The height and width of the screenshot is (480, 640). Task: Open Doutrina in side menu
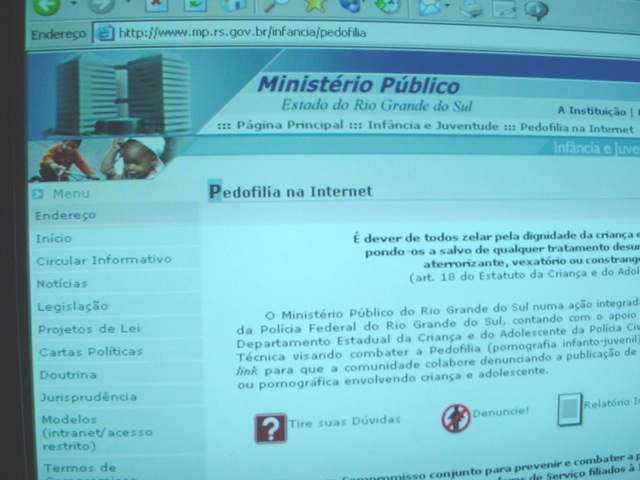pyautogui.click(x=68, y=374)
